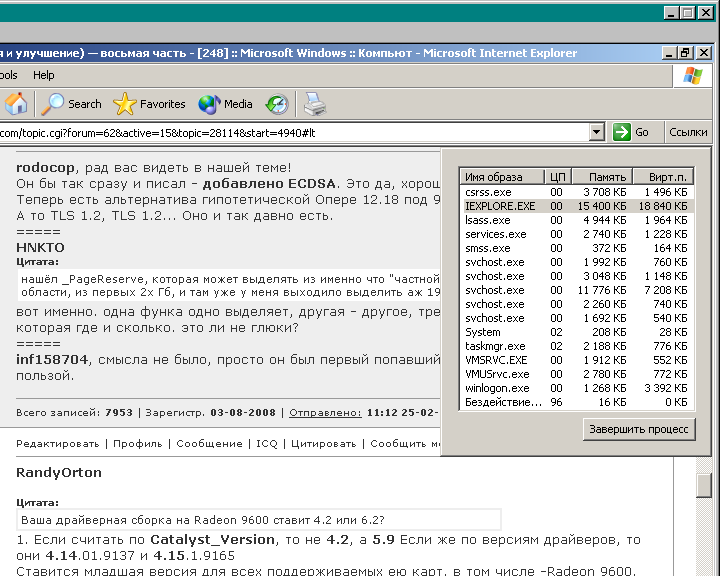Expand the address bar dropdown arrow

[x=596, y=132]
